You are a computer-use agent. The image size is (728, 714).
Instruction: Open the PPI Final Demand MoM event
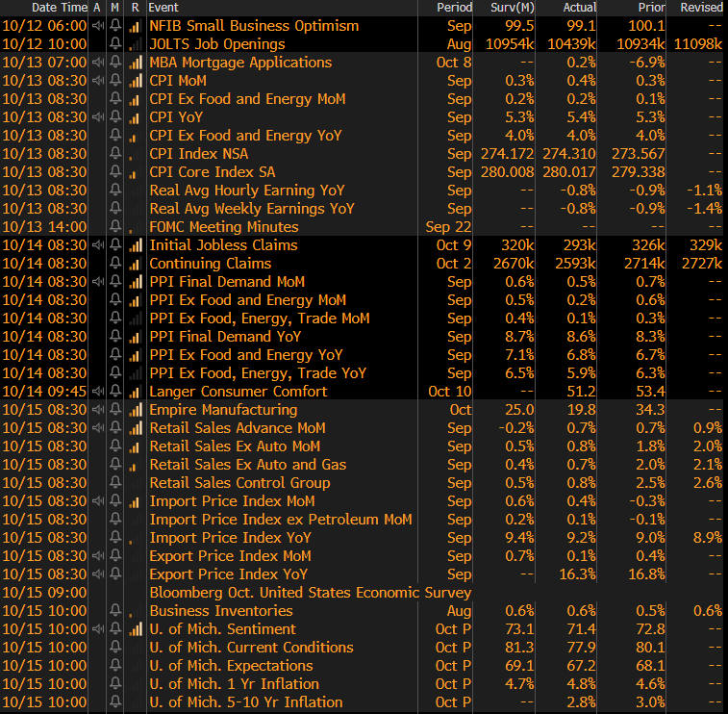tap(227, 282)
